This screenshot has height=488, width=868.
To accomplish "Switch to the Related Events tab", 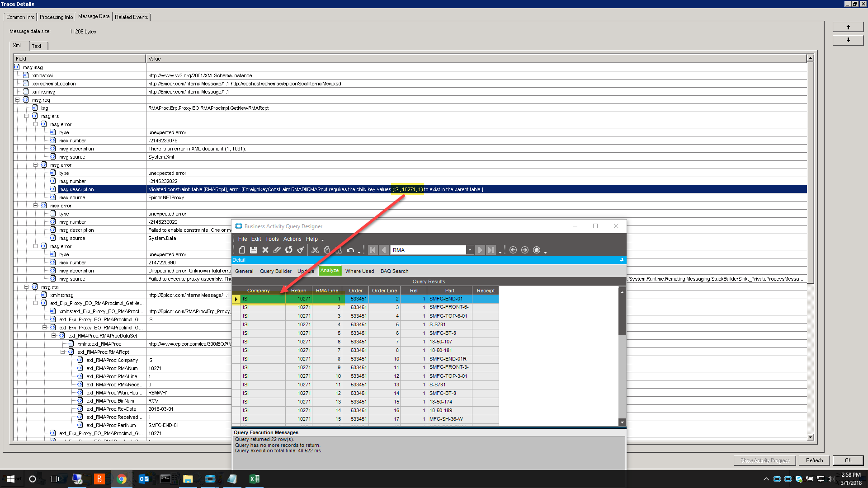I will point(132,17).
